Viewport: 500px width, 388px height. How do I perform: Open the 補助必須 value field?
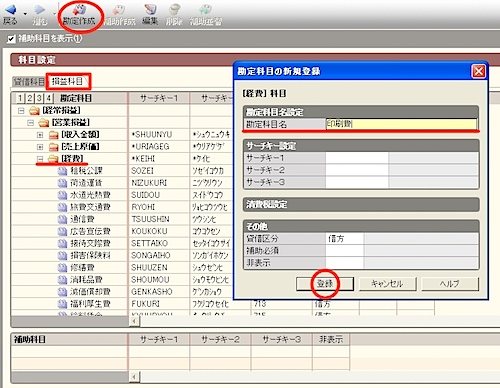pos(345,251)
